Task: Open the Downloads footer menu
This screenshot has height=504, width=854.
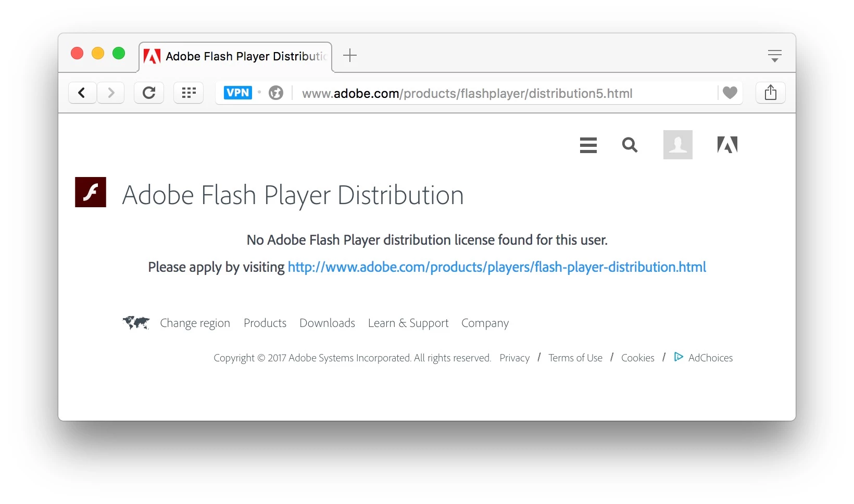Action: (x=327, y=323)
